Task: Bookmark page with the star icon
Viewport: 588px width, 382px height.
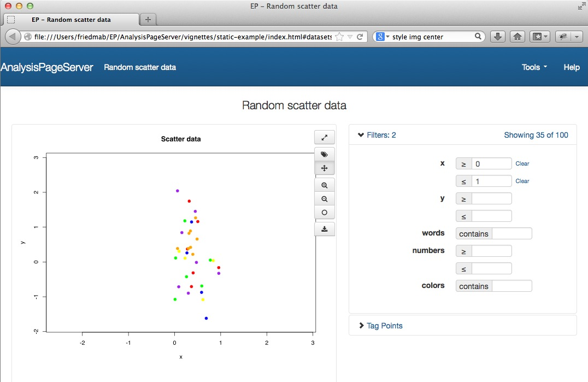Action: pos(339,37)
